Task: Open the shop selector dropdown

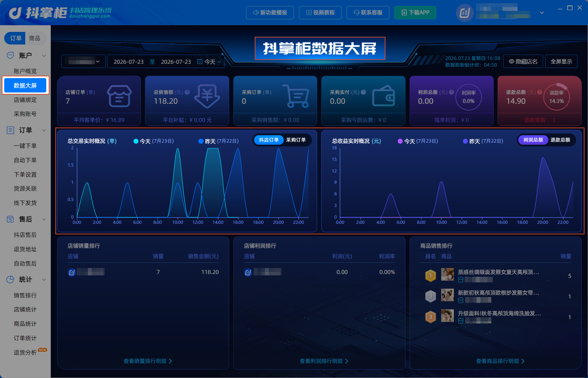Action: 83,62
